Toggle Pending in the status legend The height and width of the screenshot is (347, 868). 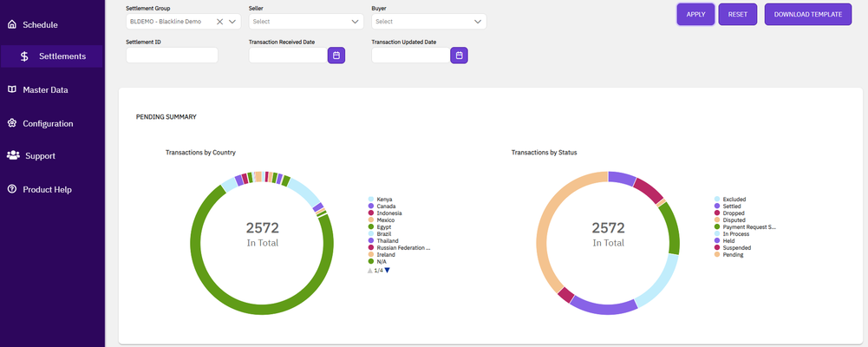733,254
